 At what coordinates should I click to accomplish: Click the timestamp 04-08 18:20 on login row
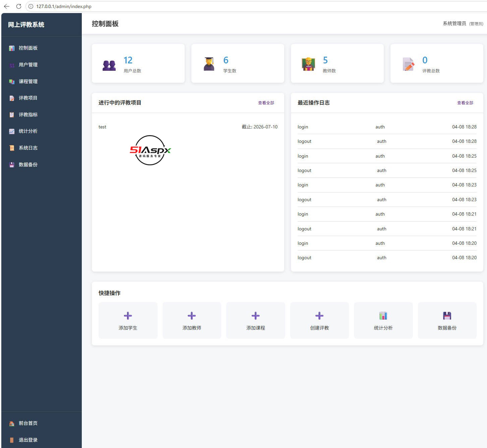[x=464, y=243]
